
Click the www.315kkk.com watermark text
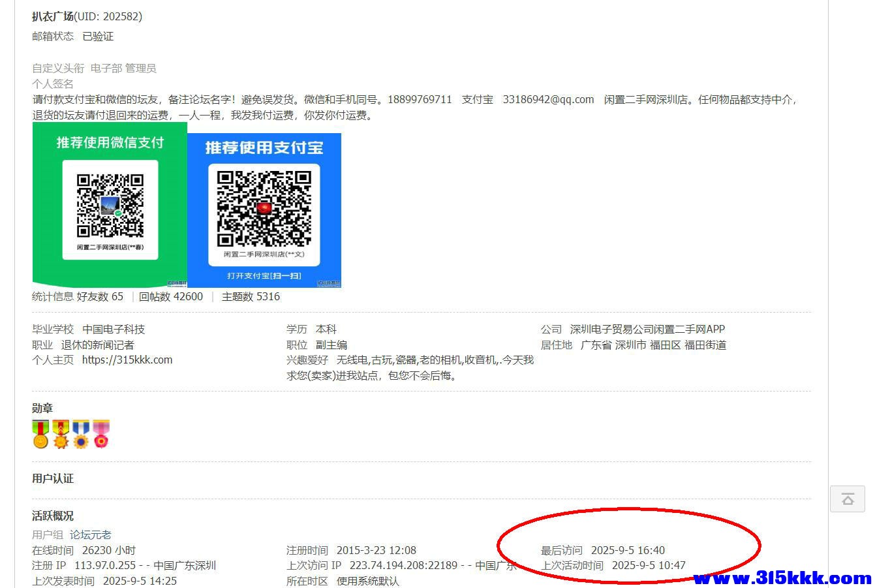[x=782, y=578]
